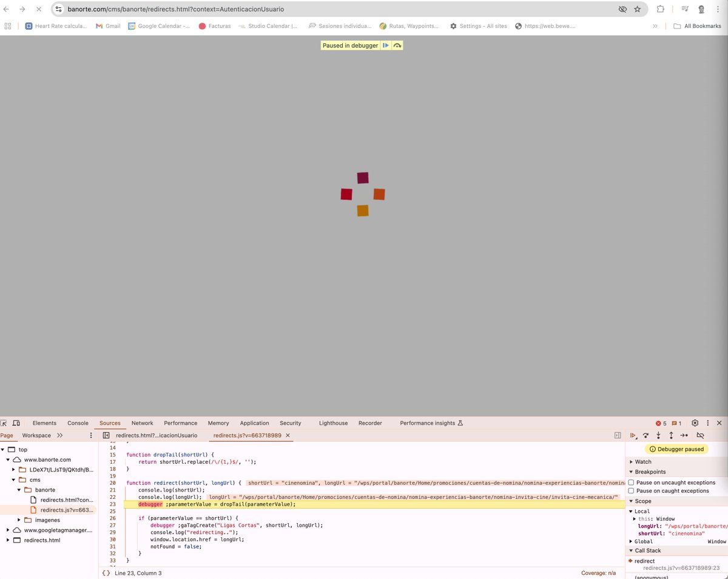
Task: Step over next function call
Action: coord(646,435)
